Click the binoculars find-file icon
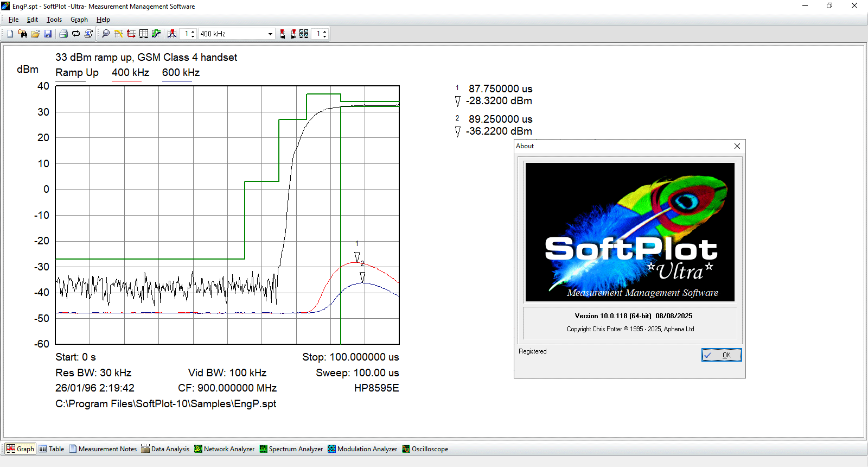Viewport: 868px width, 467px height. tap(23, 34)
